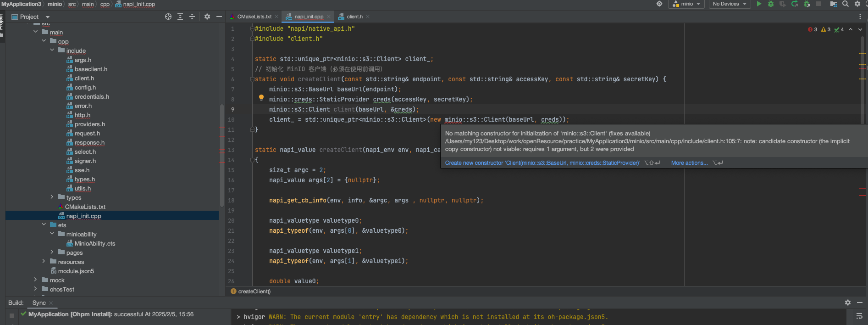Open the project structure folder icon

pos(834,4)
